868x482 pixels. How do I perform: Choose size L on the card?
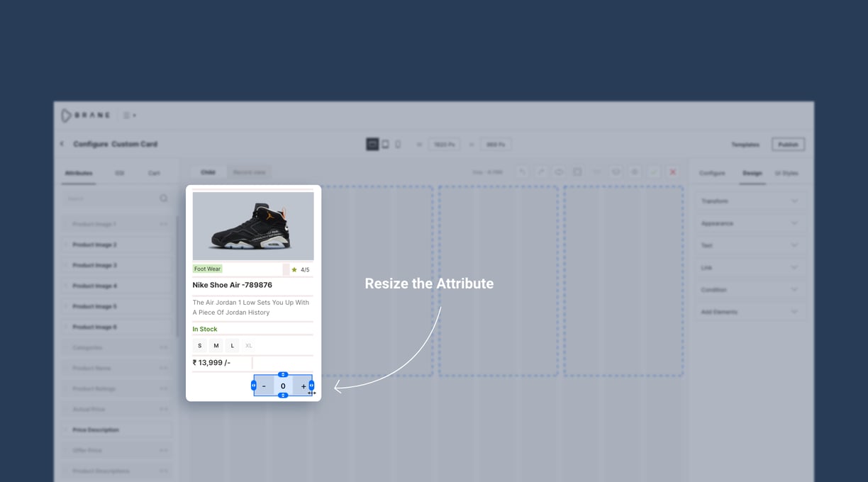click(x=233, y=345)
